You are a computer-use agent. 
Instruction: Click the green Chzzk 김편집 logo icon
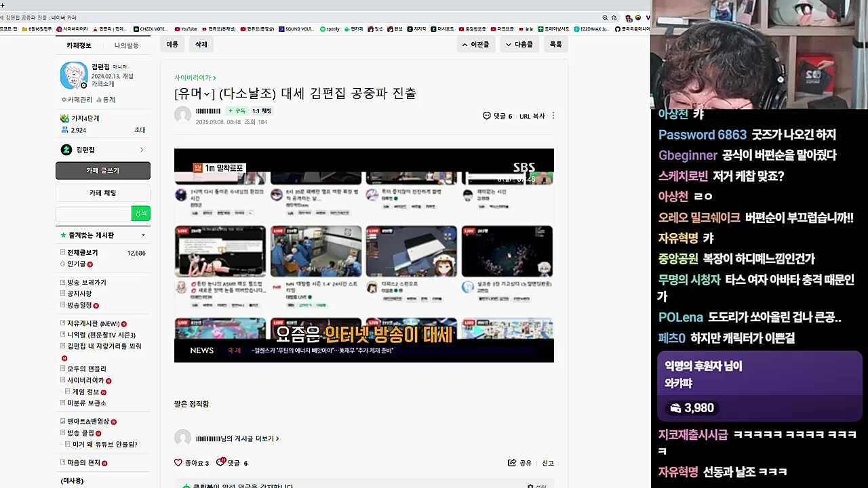pyautogui.click(x=66, y=150)
